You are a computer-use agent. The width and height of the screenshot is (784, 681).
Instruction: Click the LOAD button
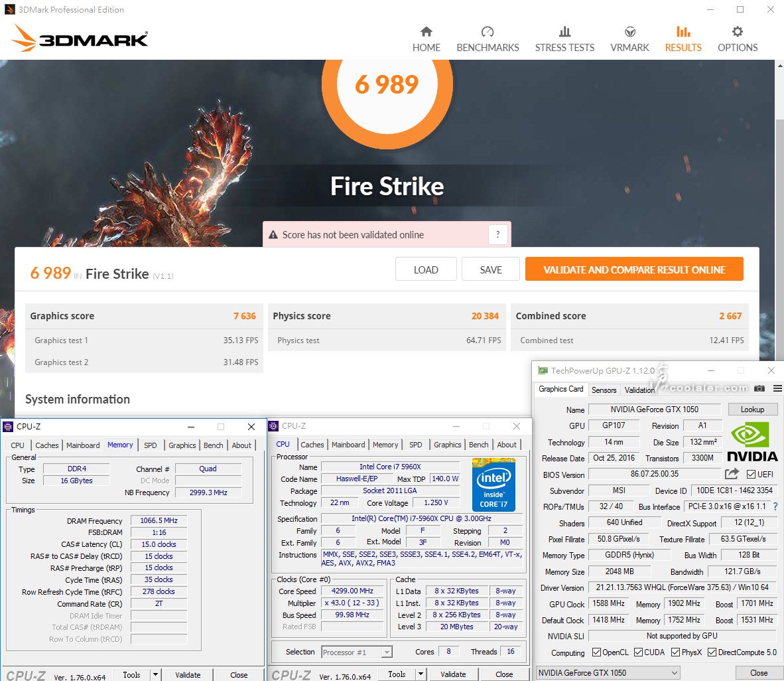click(426, 269)
